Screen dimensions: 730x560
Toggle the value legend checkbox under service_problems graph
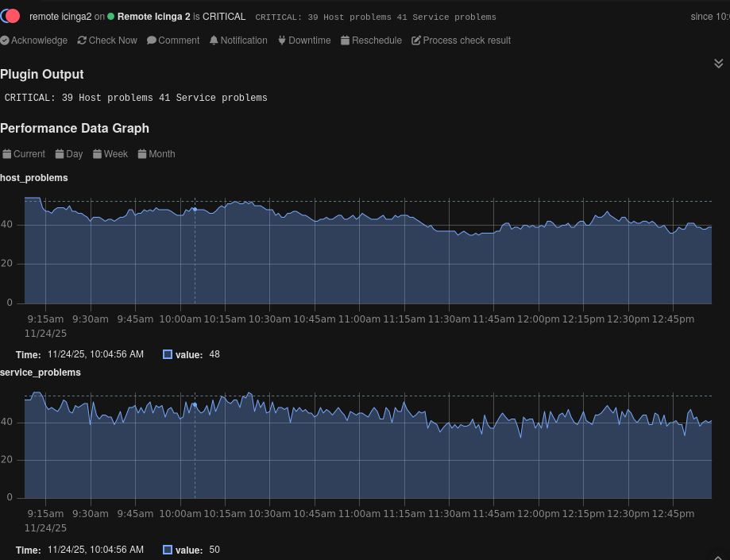[167, 549]
